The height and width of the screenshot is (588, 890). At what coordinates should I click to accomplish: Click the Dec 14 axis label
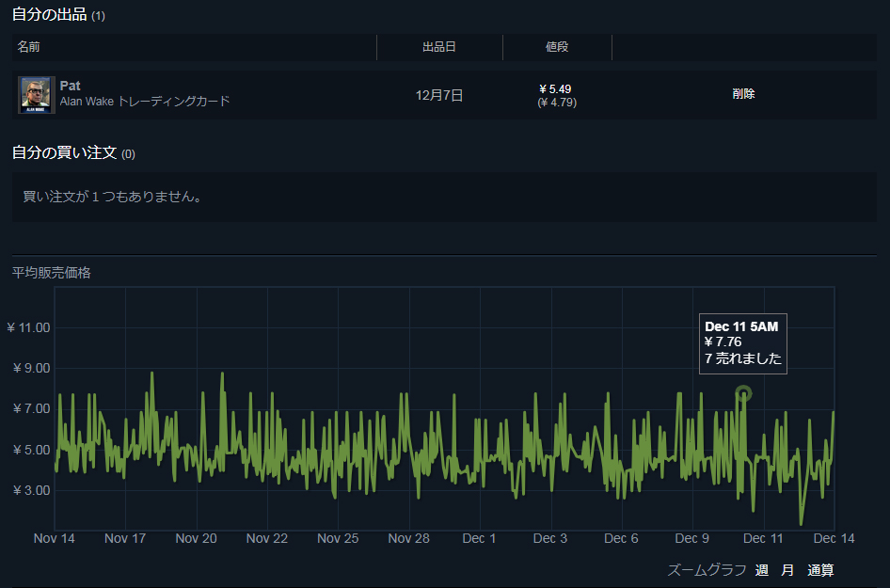pyautogui.click(x=834, y=539)
